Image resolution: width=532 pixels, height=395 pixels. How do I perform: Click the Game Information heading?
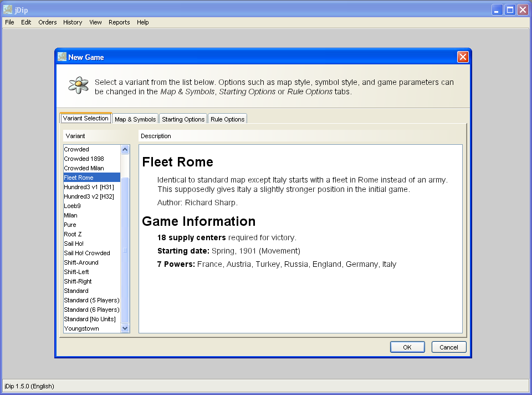click(198, 221)
